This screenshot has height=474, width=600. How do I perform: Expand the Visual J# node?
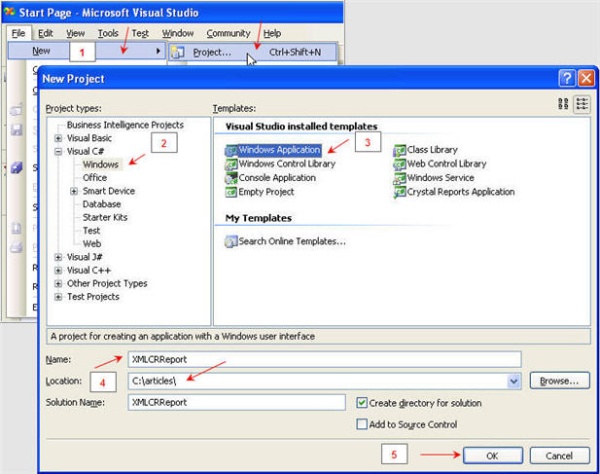58,257
